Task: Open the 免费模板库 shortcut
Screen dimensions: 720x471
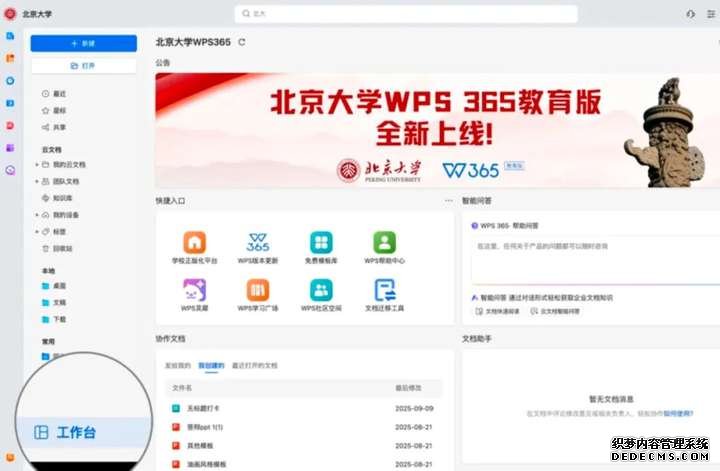Action: (321, 248)
